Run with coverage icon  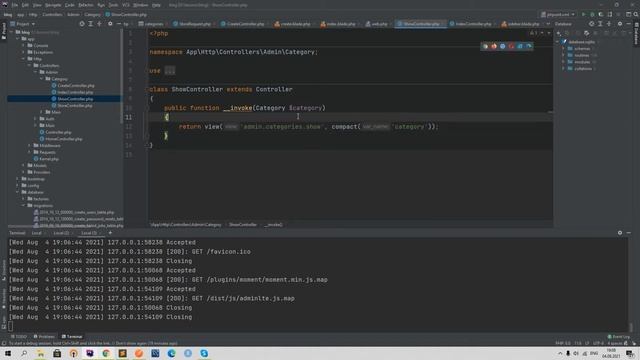[601, 14]
